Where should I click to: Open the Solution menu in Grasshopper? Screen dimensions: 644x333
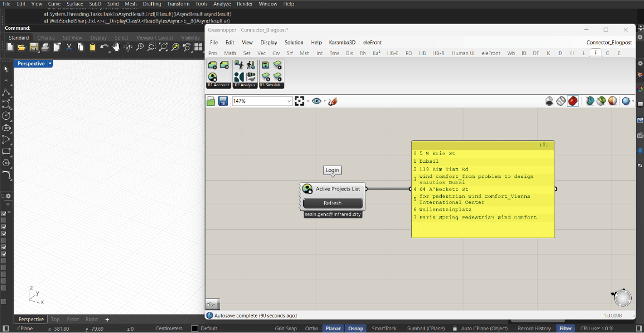point(294,42)
